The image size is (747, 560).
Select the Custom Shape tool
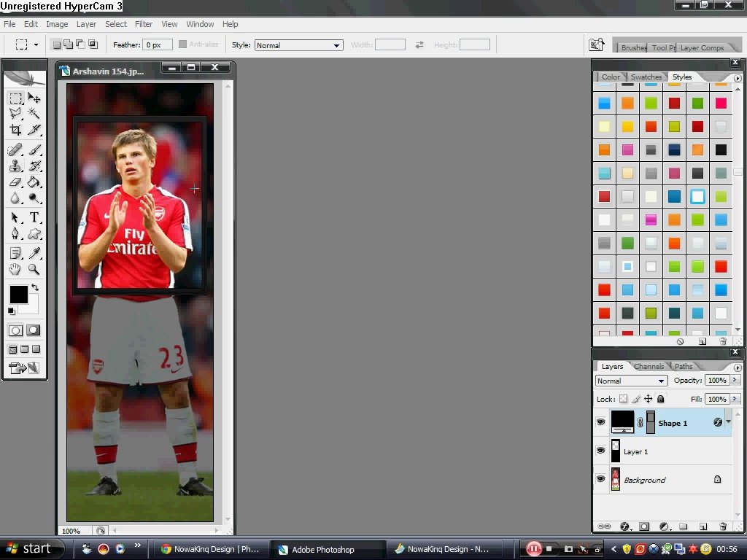point(34,234)
